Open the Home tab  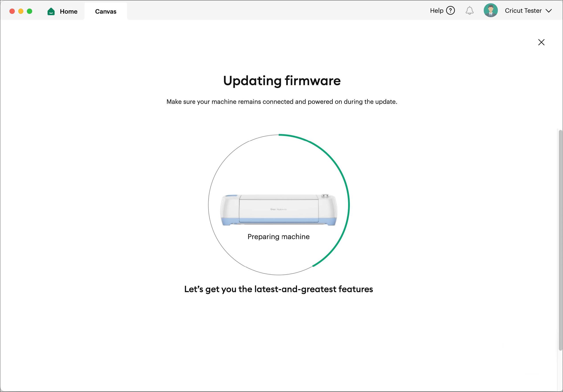click(x=62, y=11)
